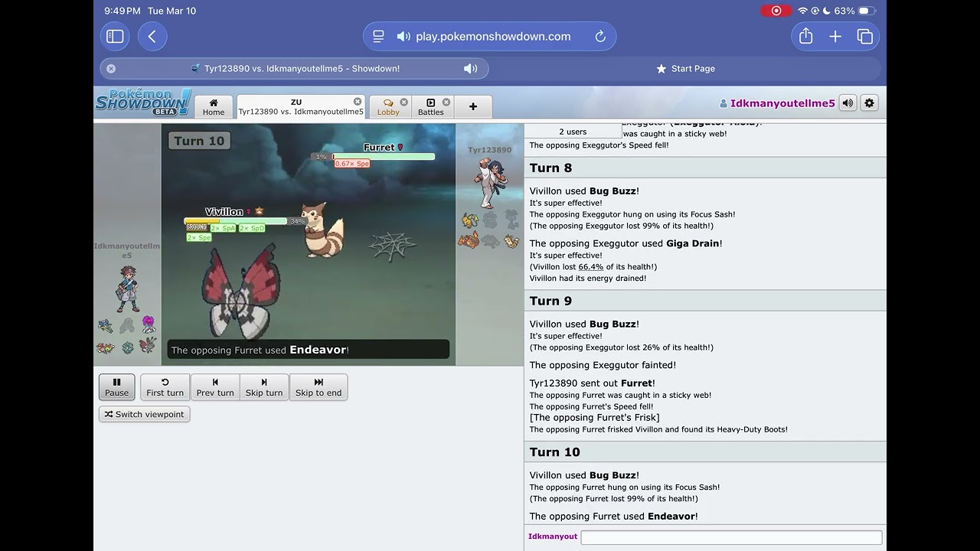Reload the Pokemon Showdown page
980x551 pixels.
[x=600, y=37]
